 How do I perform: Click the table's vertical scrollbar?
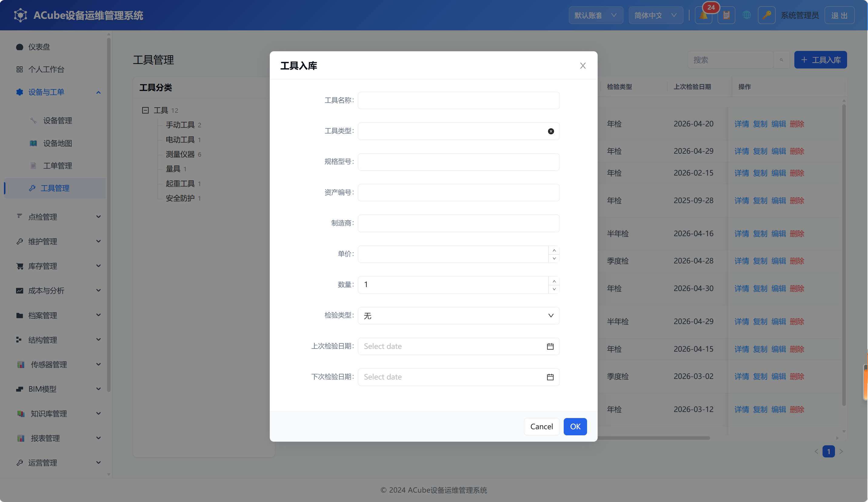tap(844, 255)
